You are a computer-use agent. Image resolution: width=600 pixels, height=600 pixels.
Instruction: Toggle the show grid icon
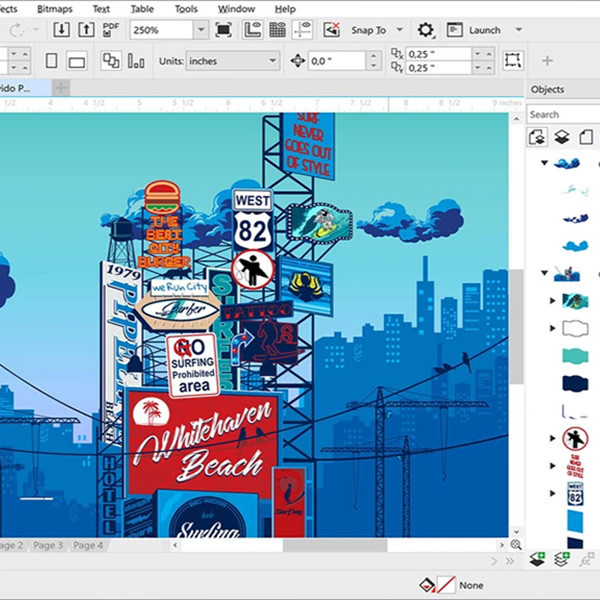coord(277,30)
